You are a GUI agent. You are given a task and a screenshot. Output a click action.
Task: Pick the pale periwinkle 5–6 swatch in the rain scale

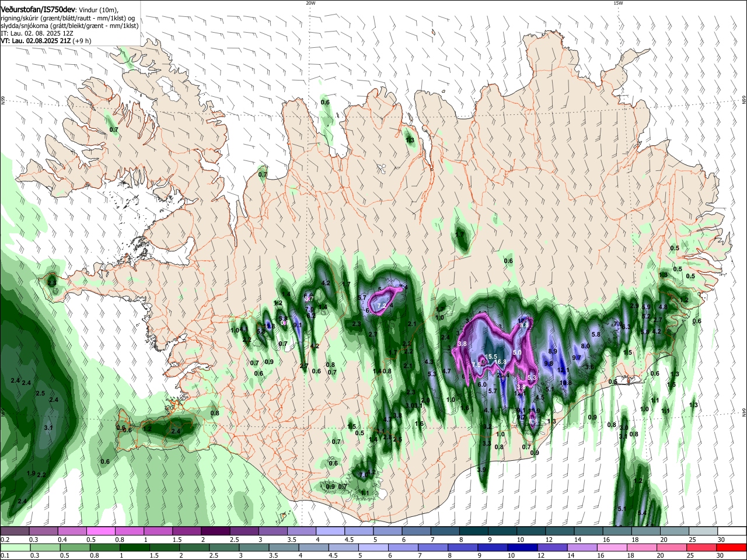(373, 548)
